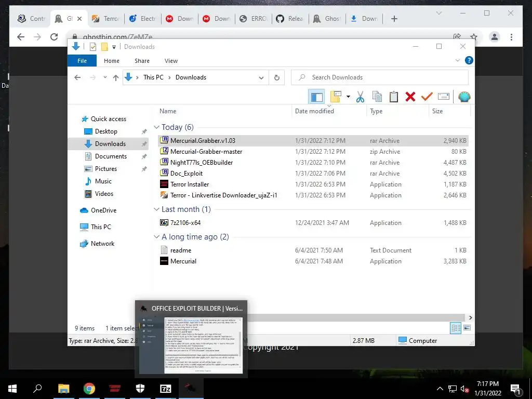Switch to the Relea GitHub Chrome tab
532x399 pixels.
pos(290,19)
